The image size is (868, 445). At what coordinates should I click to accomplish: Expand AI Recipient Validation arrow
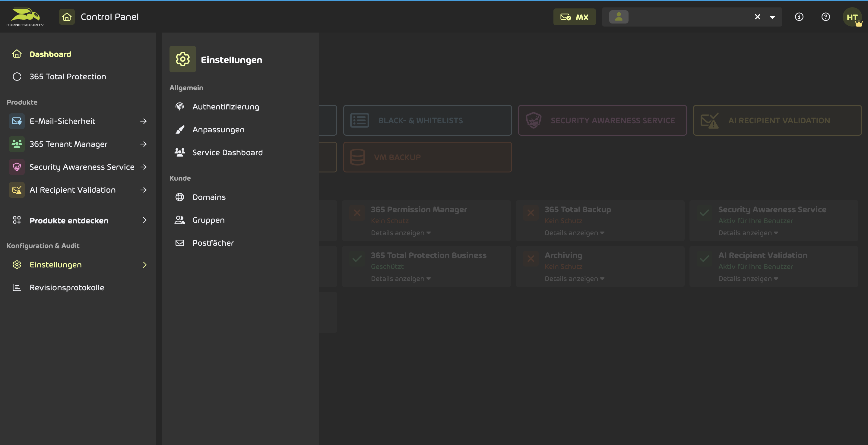click(x=144, y=190)
